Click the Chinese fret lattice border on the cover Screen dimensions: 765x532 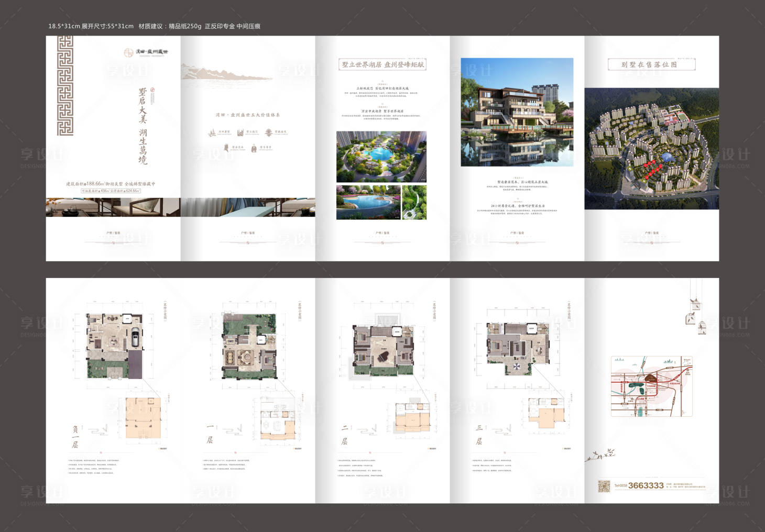click(65, 86)
